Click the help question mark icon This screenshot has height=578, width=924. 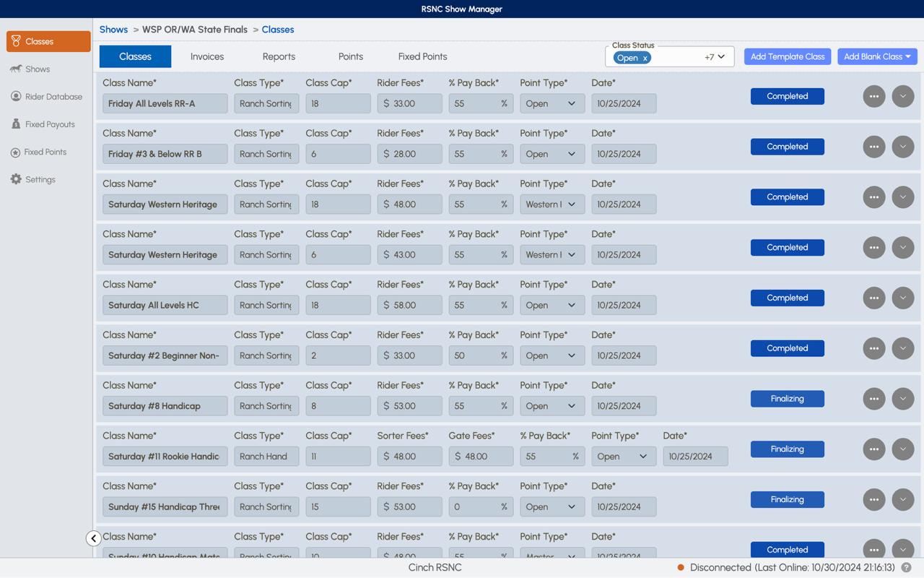[x=906, y=568]
